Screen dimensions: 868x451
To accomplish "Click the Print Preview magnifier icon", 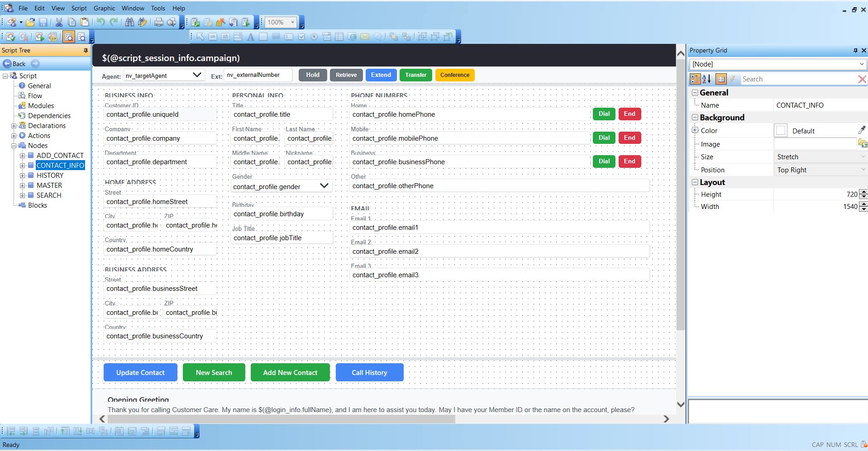I will click(172, 22).
